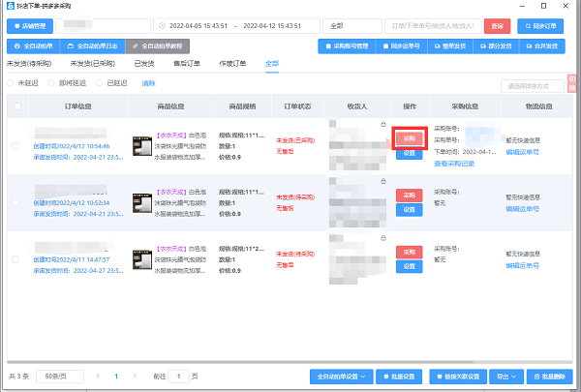Viewport: 581px width, 392px height.
Task: Click 设置 for the 10:52:34 order
Action: [410, 210]
